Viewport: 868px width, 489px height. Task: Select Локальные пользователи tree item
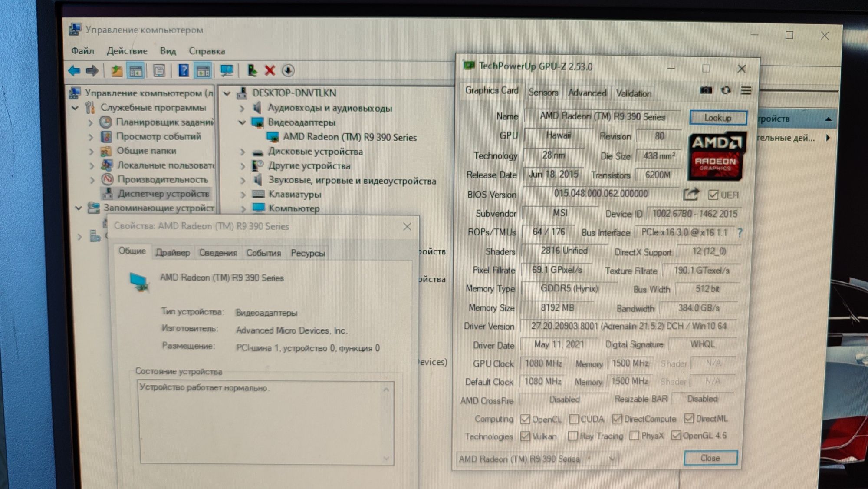tap(165, 165)
